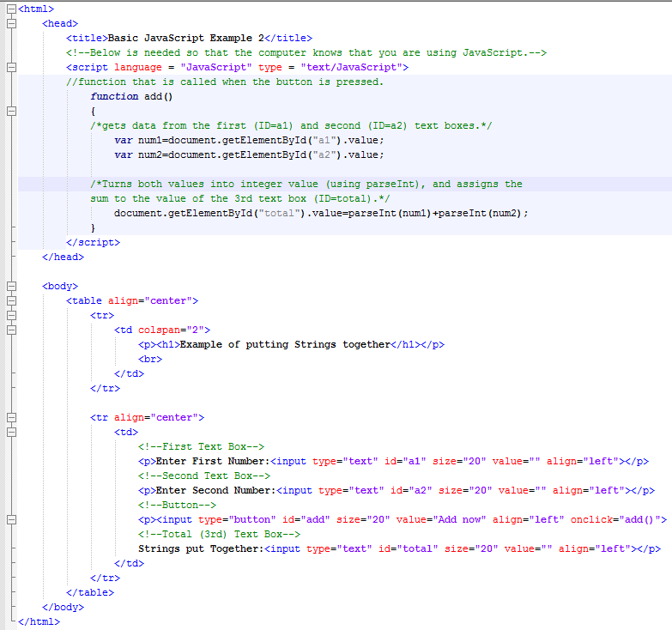Click the 'function add()' declaration

[x=131, y=96]
